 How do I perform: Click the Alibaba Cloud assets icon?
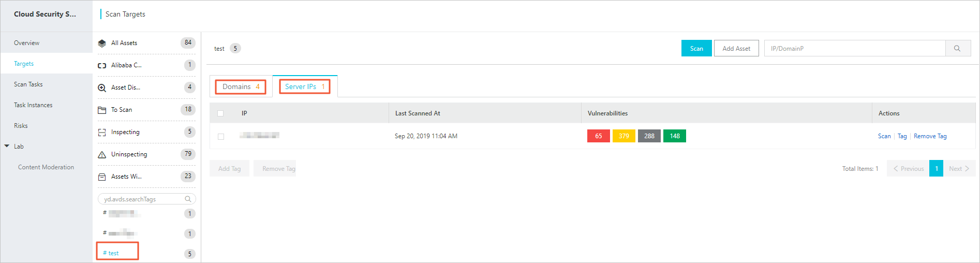point(102,66)
